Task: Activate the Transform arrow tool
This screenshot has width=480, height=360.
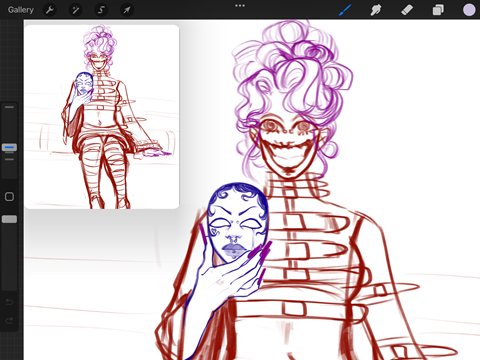Action: tap(127, 10)
